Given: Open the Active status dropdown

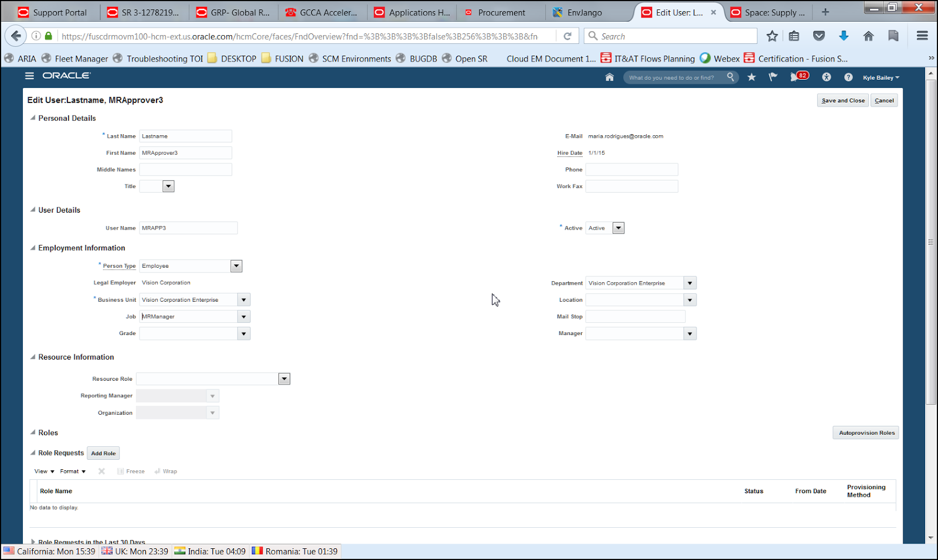Looking at the screenshot, I should click(618, 228).
